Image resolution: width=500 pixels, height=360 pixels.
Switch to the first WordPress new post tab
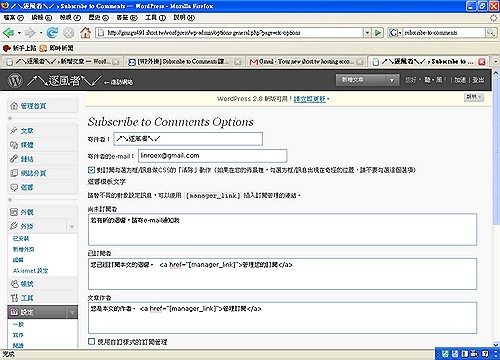[x=62, y=62]
